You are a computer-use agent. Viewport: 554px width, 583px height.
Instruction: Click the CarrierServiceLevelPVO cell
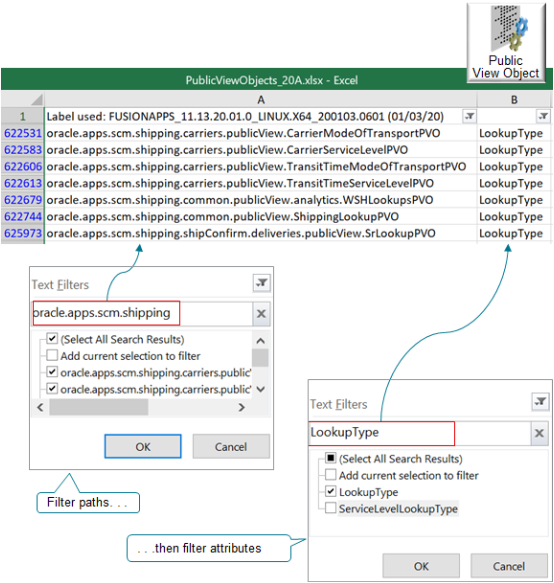click(x=261, y=150)
